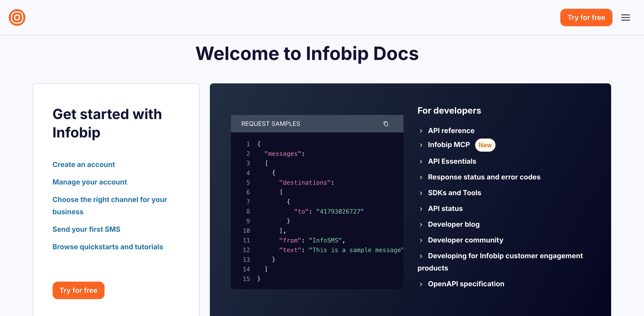Click the "messages" key in code

click(283, 154)
